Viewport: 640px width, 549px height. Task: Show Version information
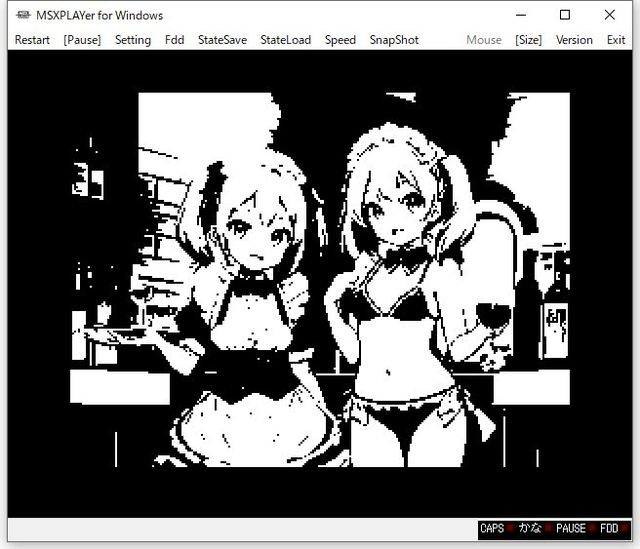(x=574, y=40)
